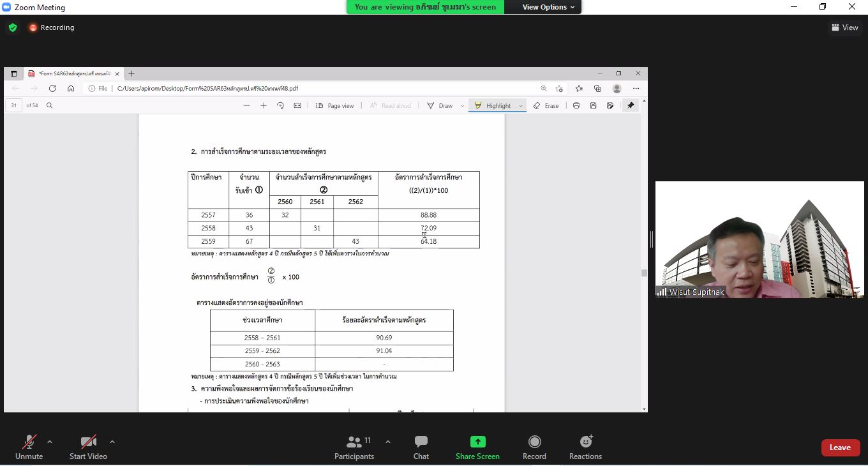
Task: Click the Edge tab actions menu icon
Action: click(14, 73)
